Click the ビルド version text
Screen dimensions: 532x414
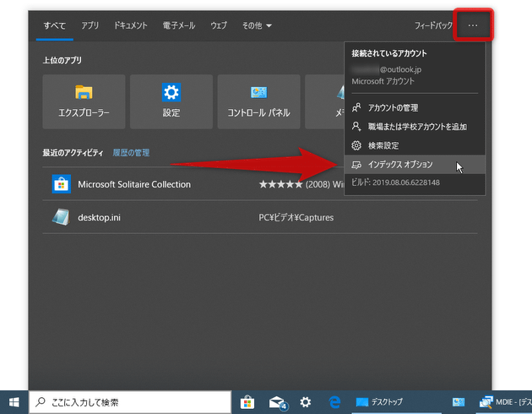click(x=395, y=182)
